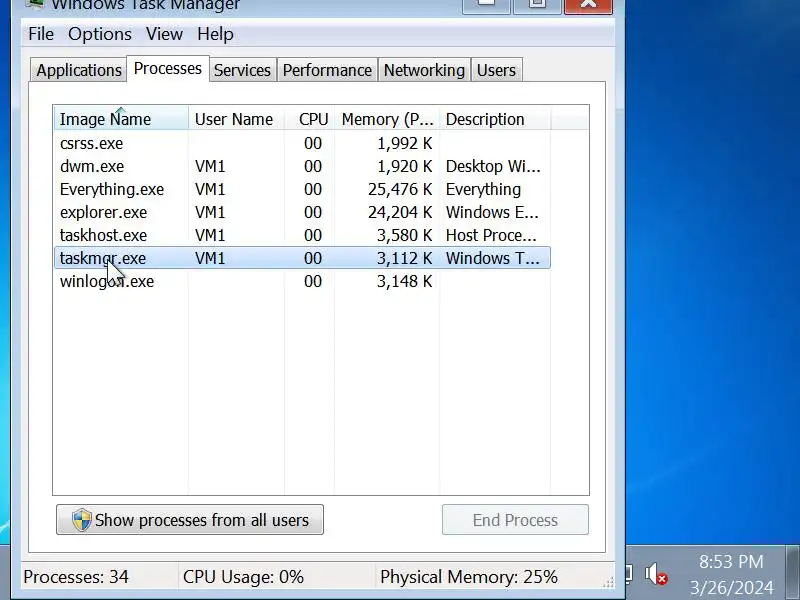Click the shield icon on Show processes button
800x600 pixels.
[82, 520]
